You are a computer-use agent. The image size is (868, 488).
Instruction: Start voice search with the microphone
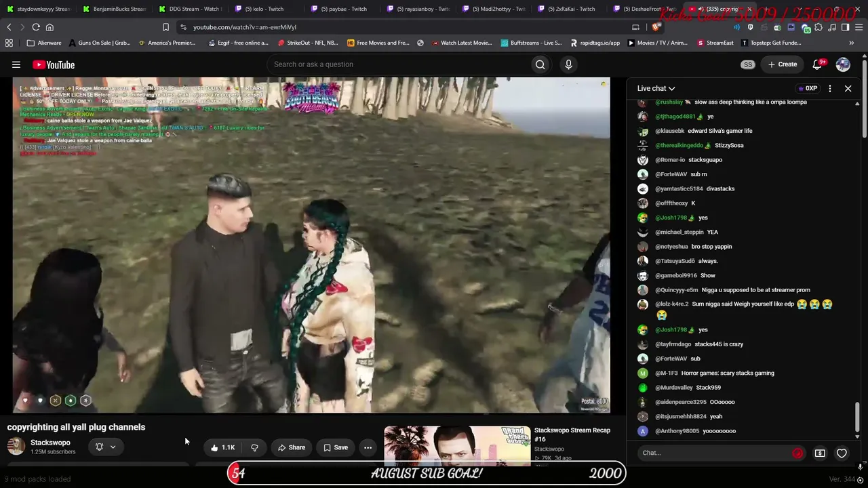click(568, 64)
